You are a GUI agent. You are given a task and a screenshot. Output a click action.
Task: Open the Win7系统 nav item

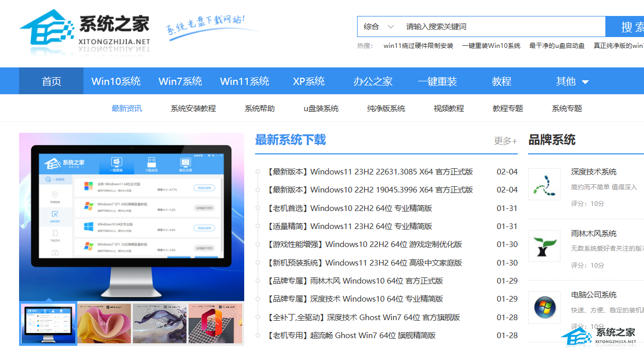click(180, 81)
